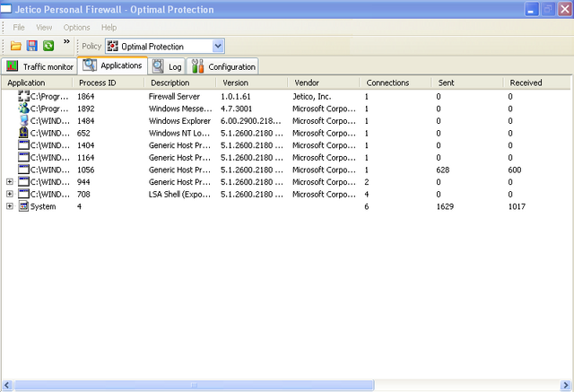Click the Received column header
Image resolution: width=574 pixels, height=392 pixels.
click(536, 83)
